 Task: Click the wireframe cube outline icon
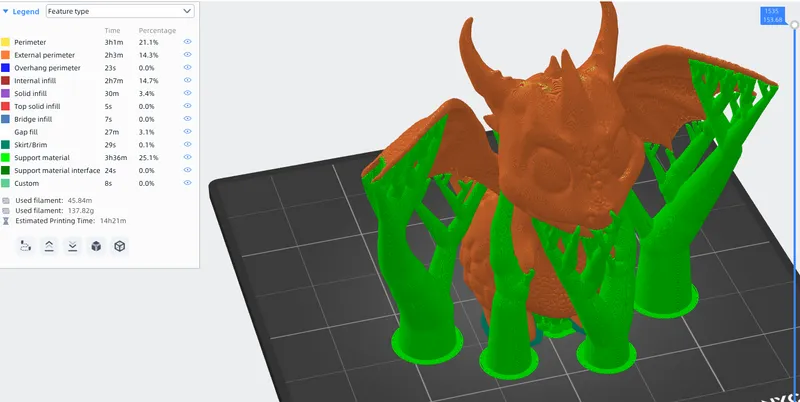[119, 246]
